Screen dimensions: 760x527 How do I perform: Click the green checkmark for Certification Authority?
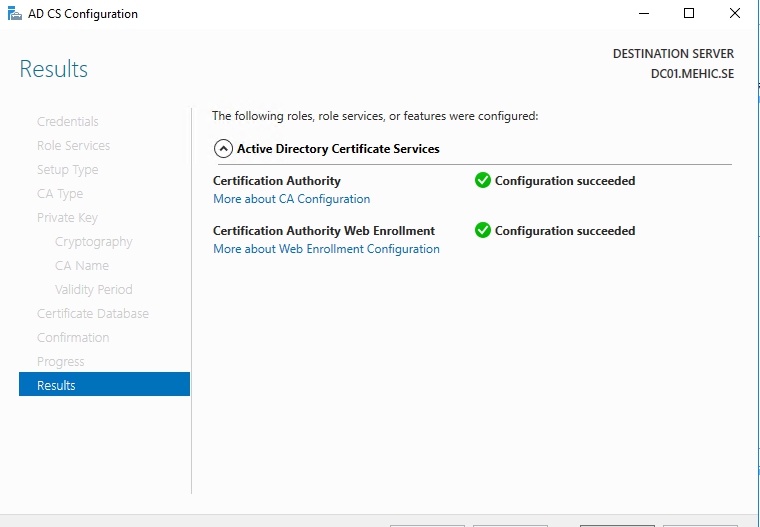tap(482, 181)
